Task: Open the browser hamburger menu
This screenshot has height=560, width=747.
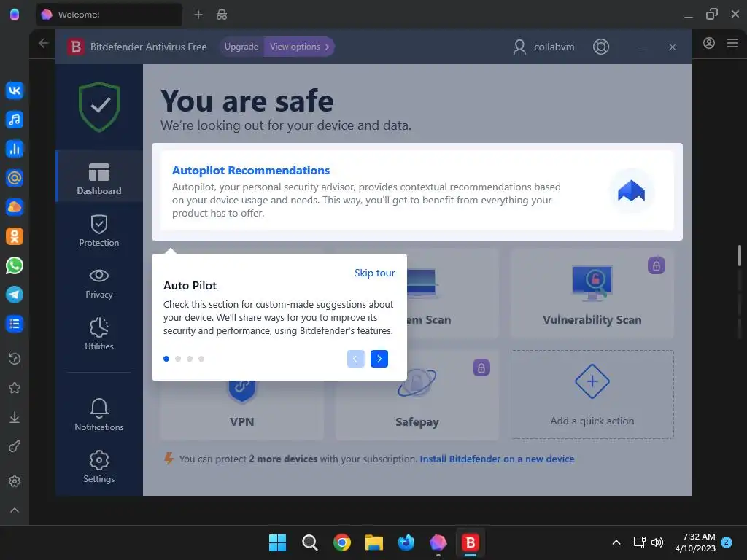Action: [732, 43]
